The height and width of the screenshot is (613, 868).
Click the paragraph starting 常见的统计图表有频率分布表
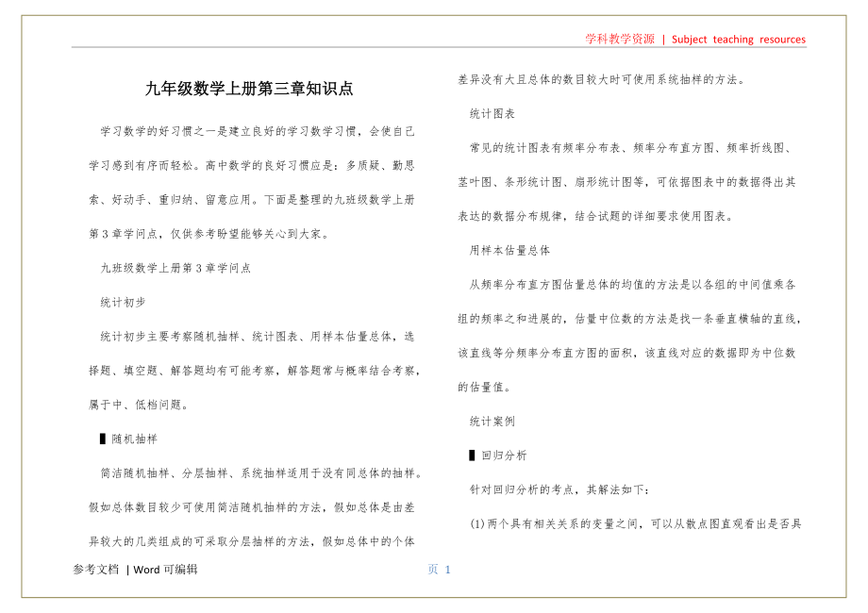(630, 148)
